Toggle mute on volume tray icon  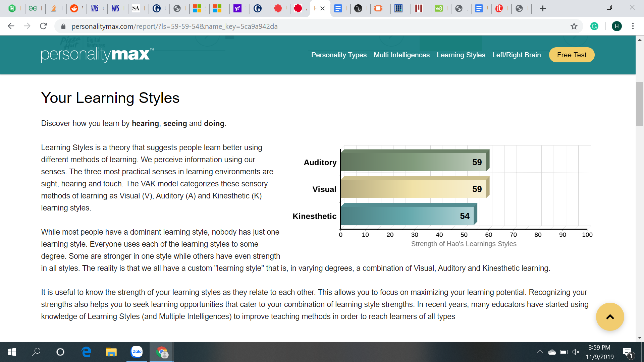(x=576, y=352)
